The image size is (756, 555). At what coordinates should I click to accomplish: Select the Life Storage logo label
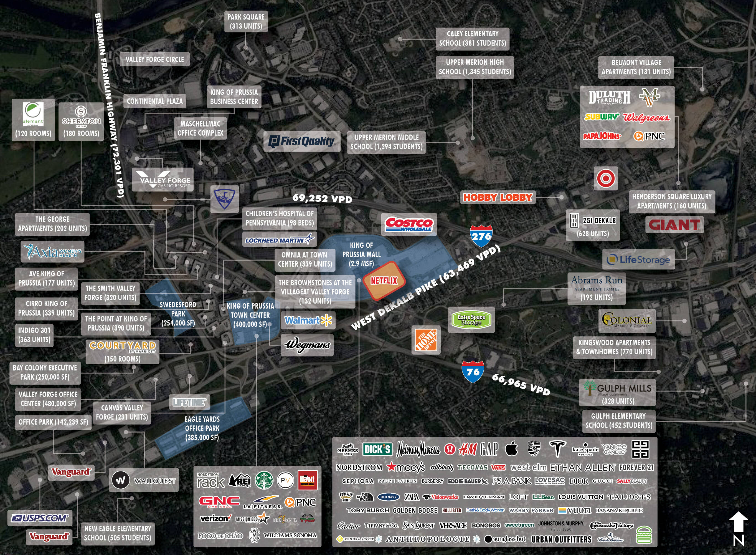point(638,259)
